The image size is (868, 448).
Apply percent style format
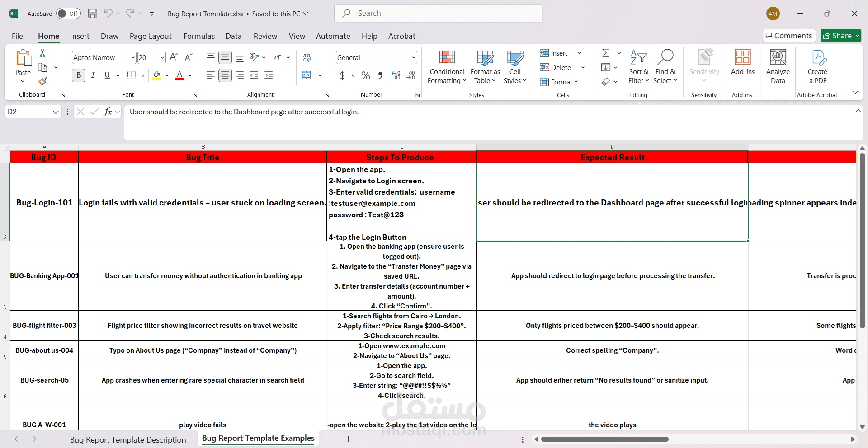point(366,75)
